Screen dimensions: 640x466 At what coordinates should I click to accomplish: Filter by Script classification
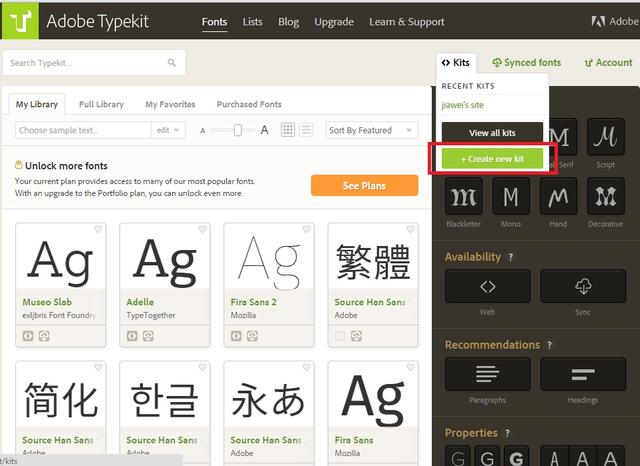(x=606, y=137)
